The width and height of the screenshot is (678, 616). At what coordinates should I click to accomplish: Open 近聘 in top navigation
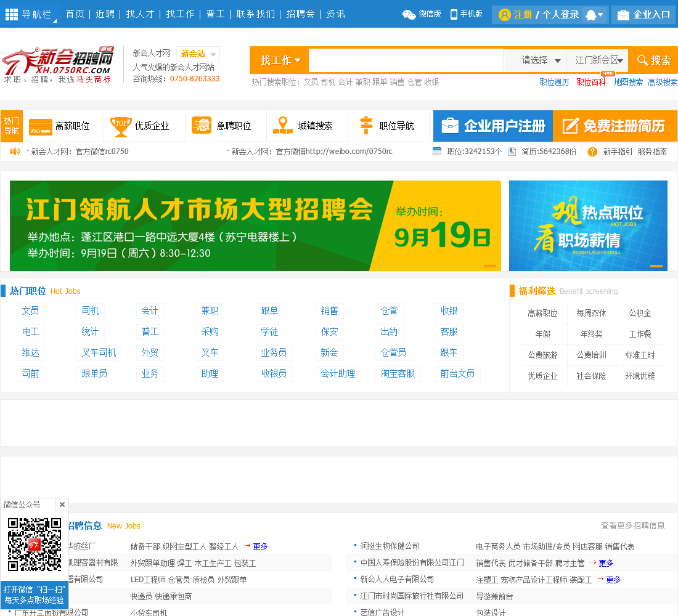(105, 14)
